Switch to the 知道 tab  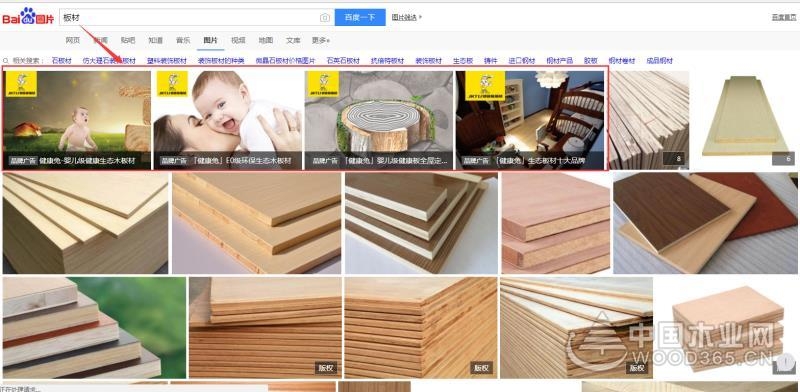156,40
